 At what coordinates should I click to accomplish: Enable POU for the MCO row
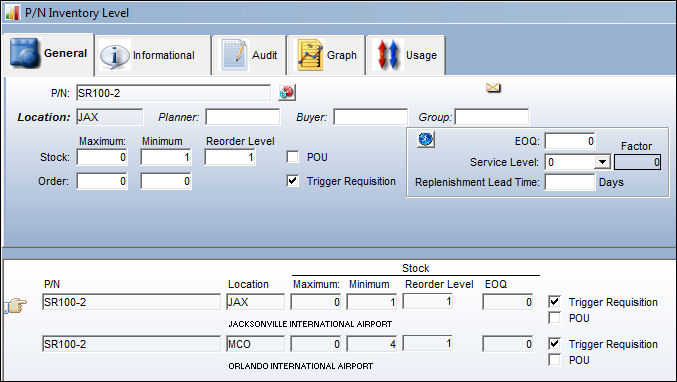(554, 360)
